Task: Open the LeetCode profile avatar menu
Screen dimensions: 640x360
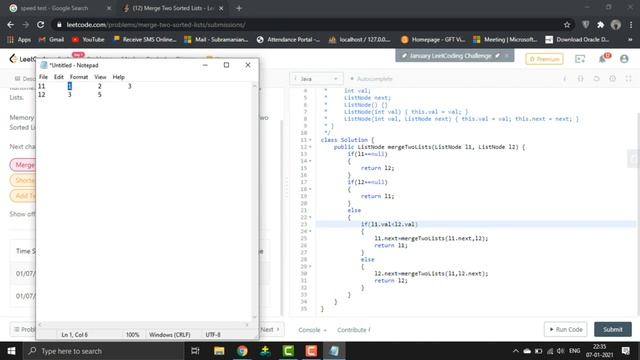Action: click(x=624, y=59)
